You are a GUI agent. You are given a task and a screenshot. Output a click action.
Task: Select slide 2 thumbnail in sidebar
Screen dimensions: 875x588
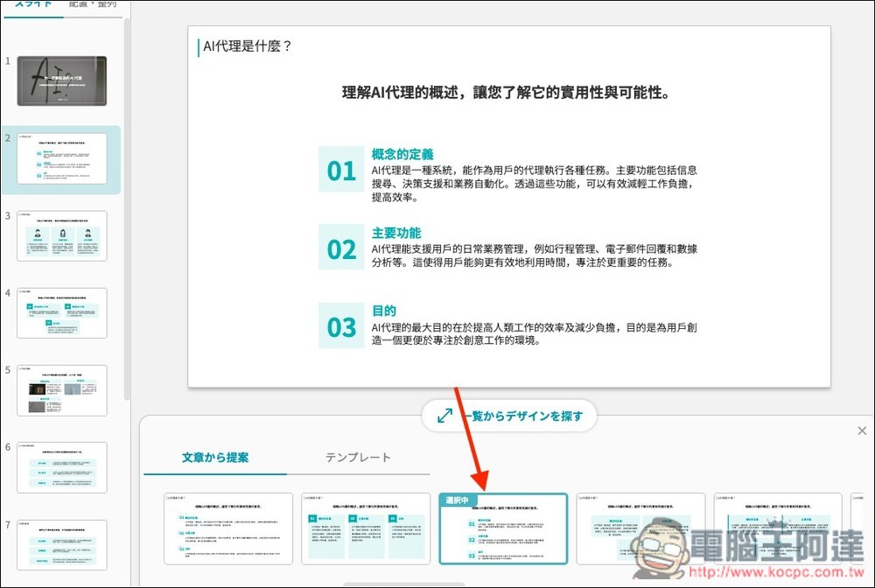(62, 158)
